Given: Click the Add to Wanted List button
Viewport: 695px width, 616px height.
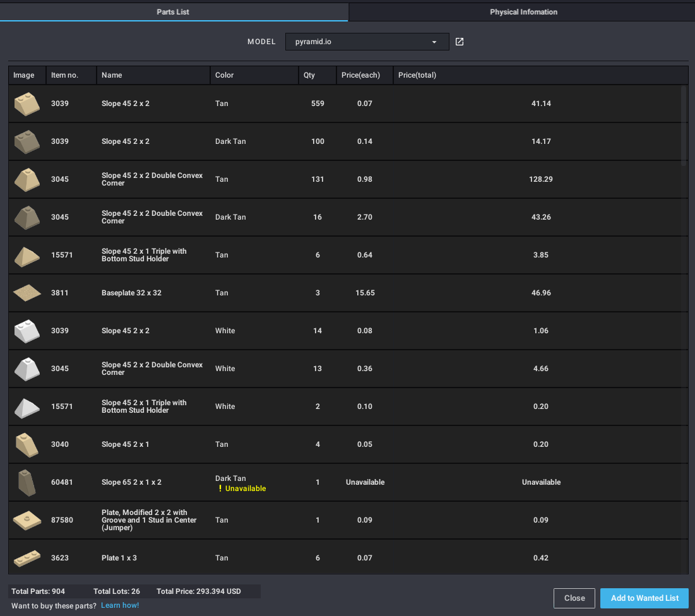Looking at the screenshot, I should coord(645,598).
